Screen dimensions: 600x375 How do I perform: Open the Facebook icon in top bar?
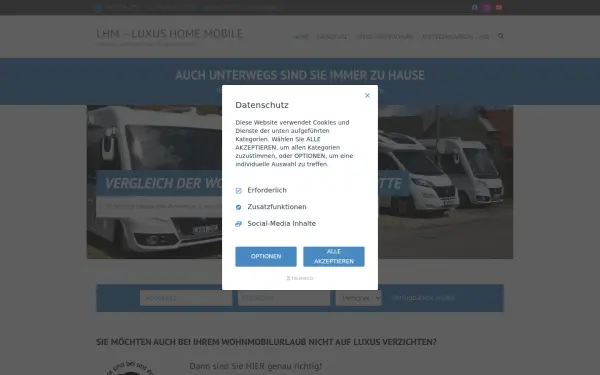tap(474, 7)
